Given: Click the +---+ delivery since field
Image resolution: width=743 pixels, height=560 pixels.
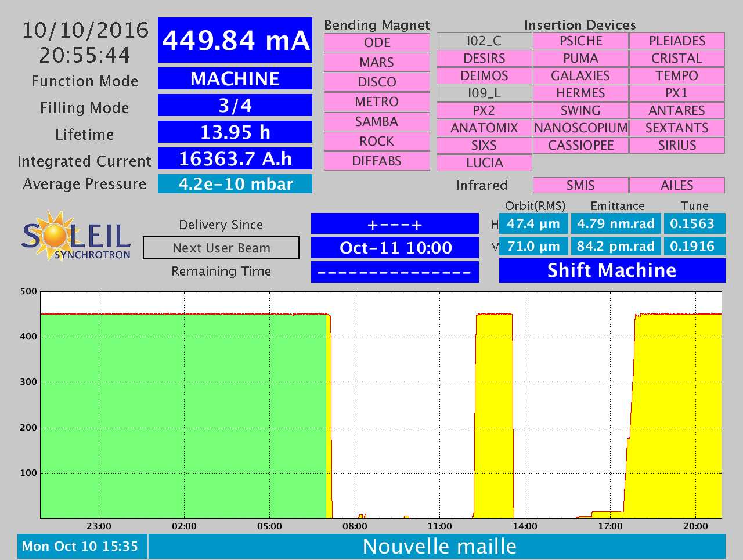Looking at the screenshot, I should (395, 224).
